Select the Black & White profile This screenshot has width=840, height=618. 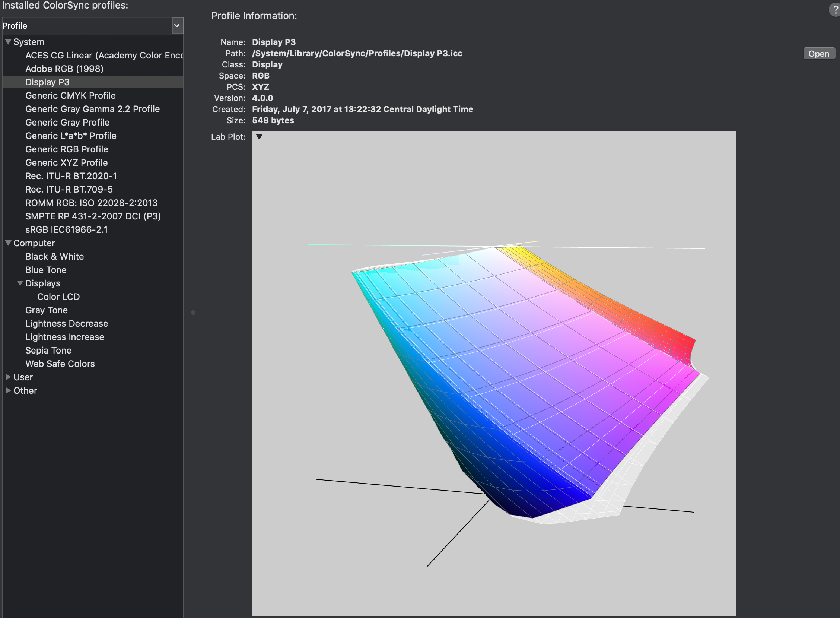pos(54,256)
